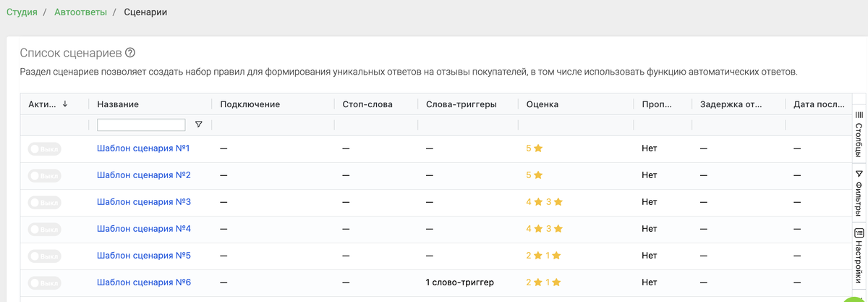Sort by the Стоп-слова column header

tap(367, 104)
